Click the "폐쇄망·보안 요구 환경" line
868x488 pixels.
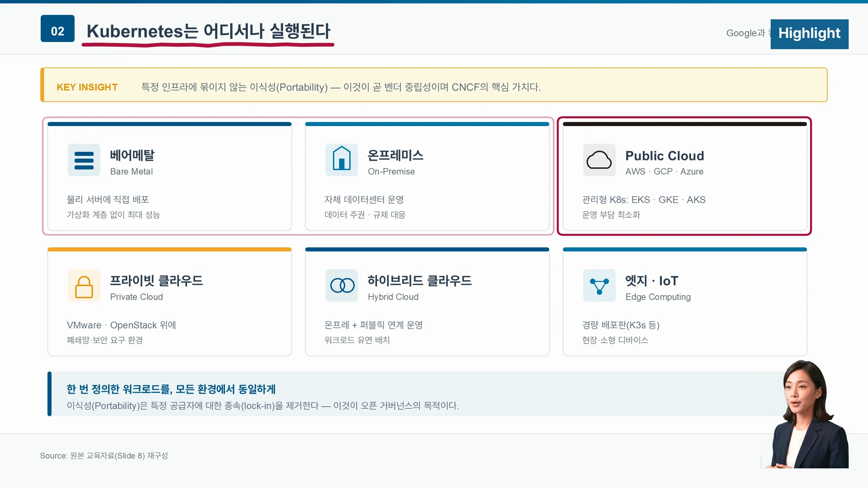click(105, 340)
